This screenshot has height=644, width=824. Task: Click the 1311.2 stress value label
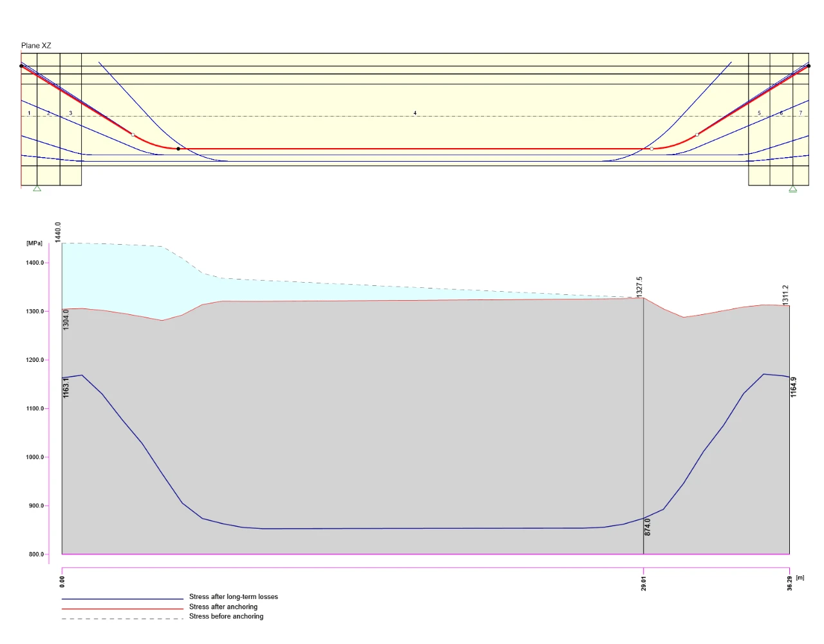click(x=785, y=295)
